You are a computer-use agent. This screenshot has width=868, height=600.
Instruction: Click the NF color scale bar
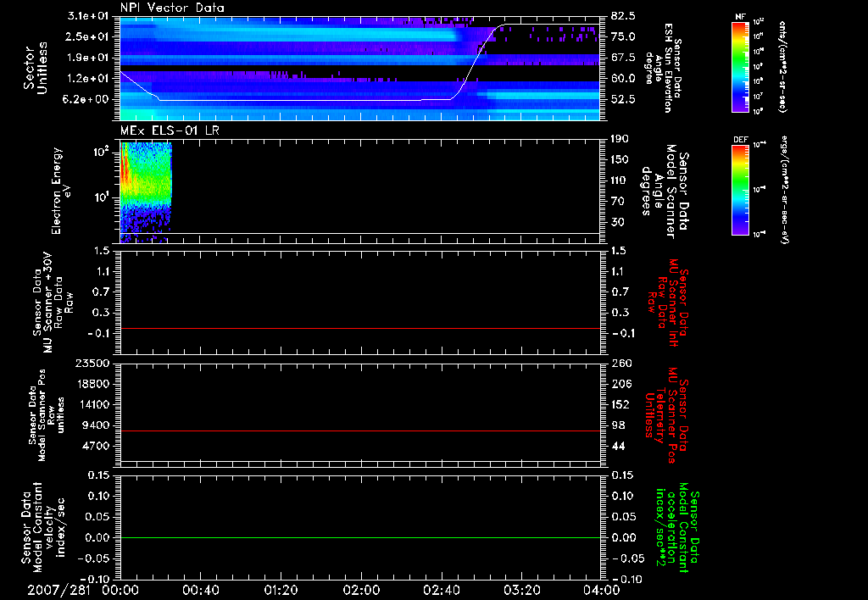tap(741, 67)
